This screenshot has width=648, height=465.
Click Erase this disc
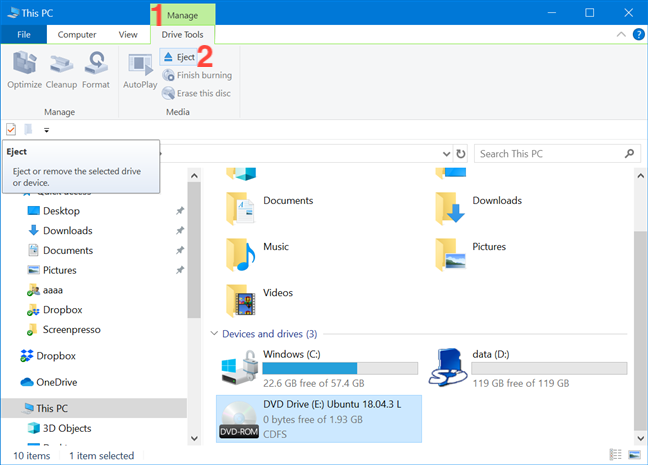[x=196, y=93]
